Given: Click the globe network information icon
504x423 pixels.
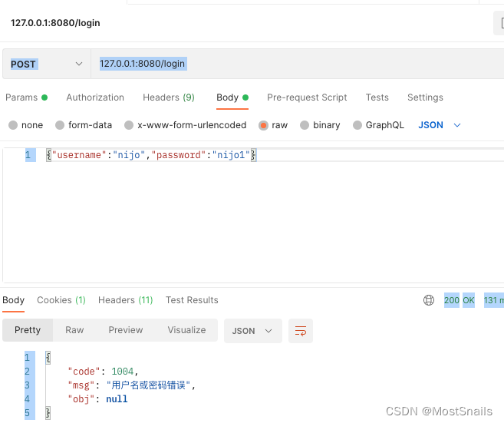Looking at the screenshot, I should 429,300.
